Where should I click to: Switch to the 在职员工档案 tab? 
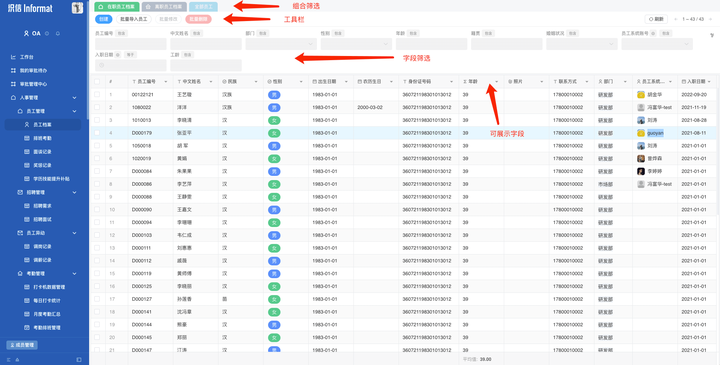coord(117,6)
